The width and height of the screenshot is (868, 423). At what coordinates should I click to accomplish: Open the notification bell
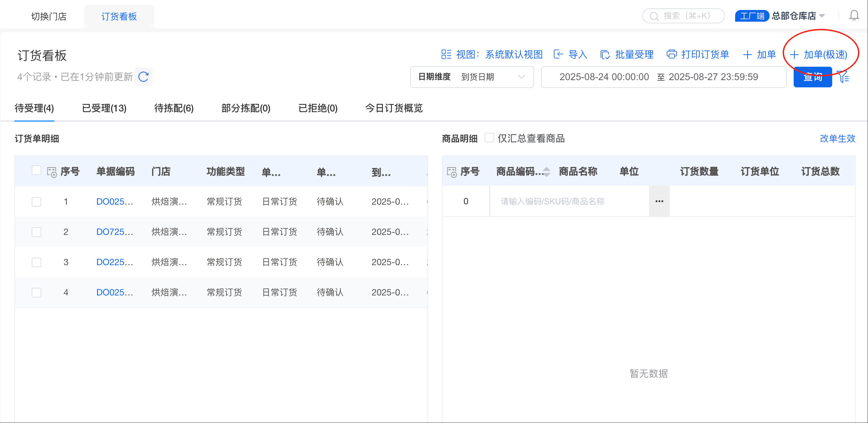(x=854, y=16)
